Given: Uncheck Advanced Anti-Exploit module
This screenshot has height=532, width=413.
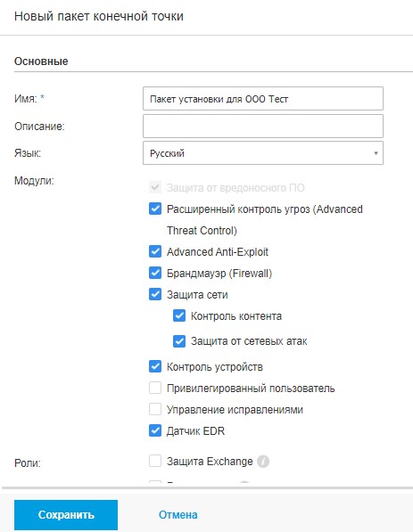Looking at the screenshot, I should coord(155,252).
